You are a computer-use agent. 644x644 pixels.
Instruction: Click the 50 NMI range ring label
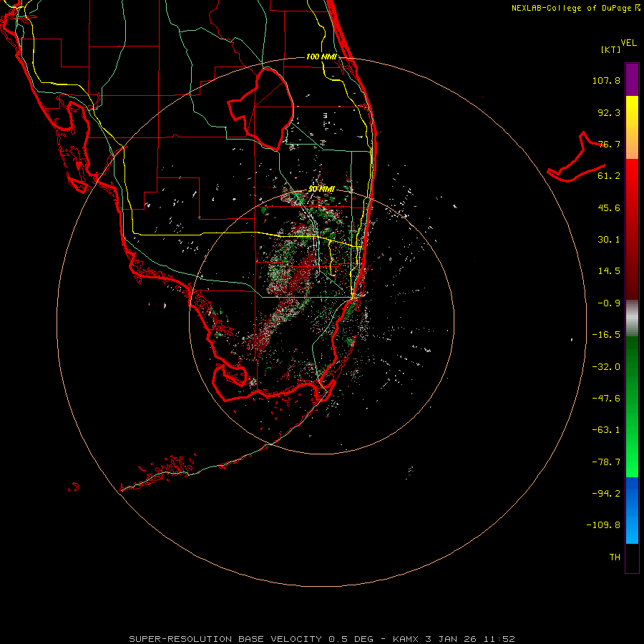[321, 190]
